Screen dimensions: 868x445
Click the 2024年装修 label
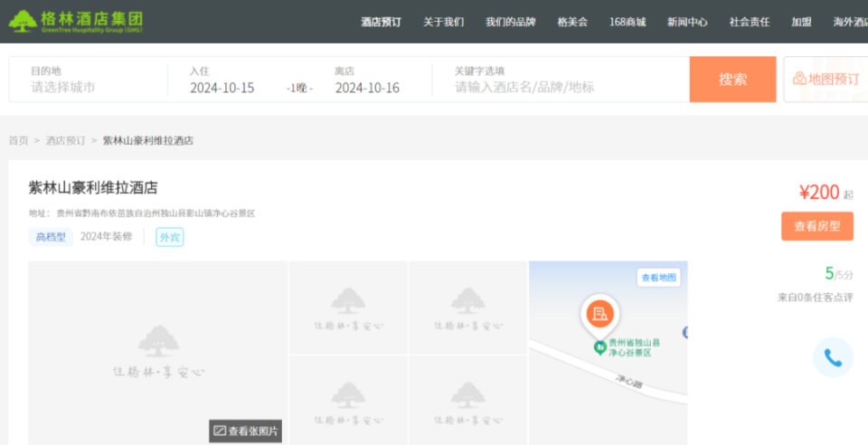coord(107,236)
